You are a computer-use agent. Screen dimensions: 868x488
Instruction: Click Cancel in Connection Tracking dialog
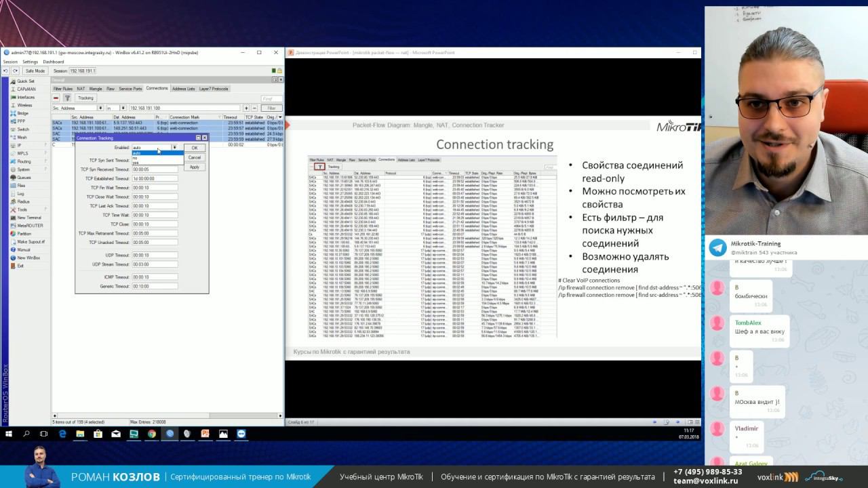[x=195, y=157]
